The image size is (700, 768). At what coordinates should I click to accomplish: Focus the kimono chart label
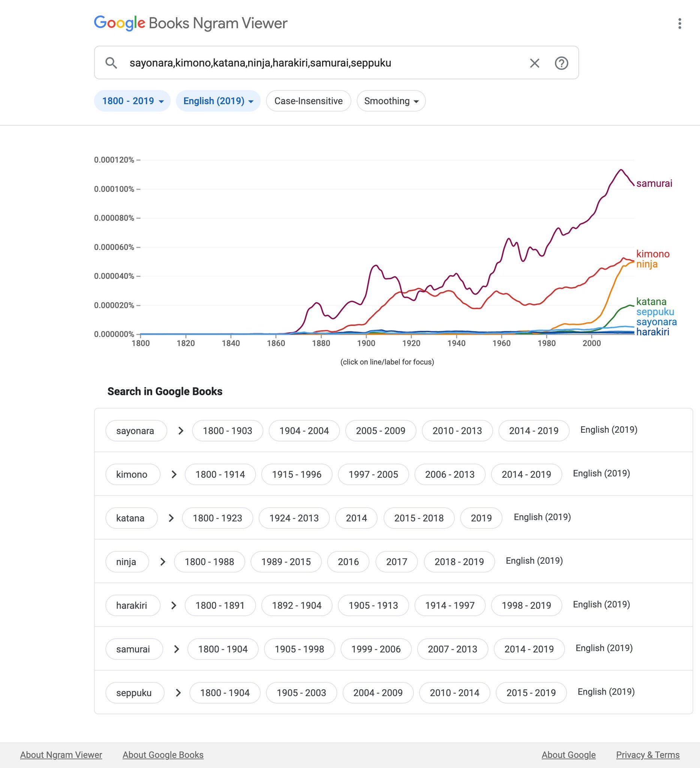(x=652, y=254)
